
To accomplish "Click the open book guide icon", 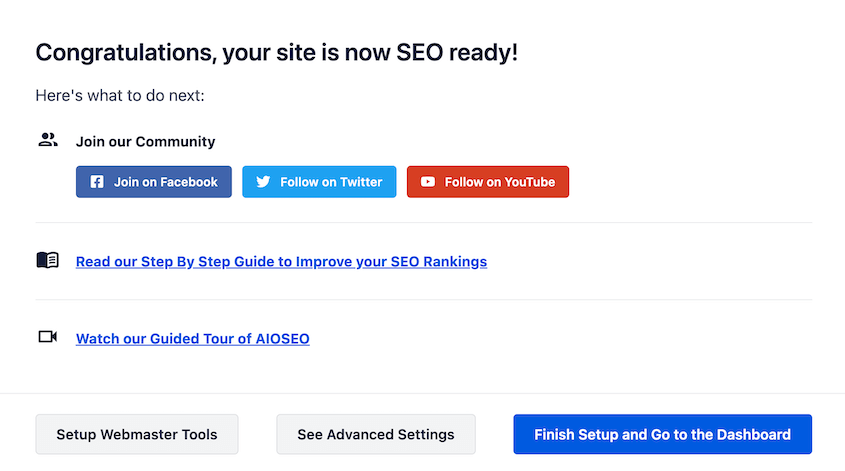I will point(47,260).
